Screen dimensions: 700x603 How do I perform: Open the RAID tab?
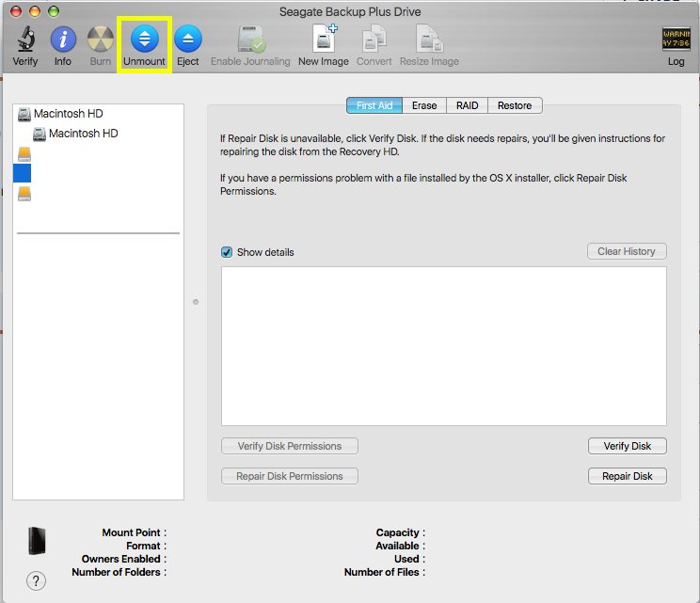coord(467,105)
